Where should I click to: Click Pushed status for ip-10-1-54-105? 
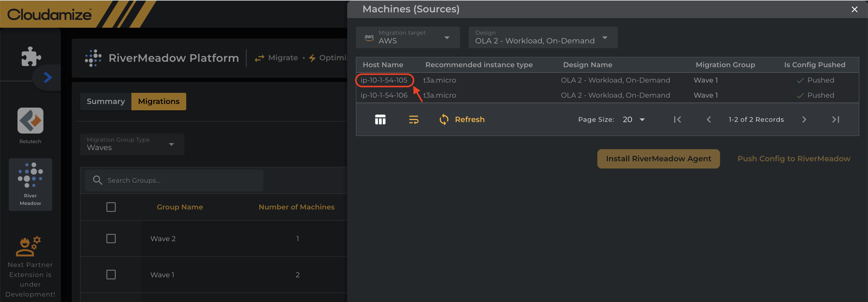click(x=816, y=80)
